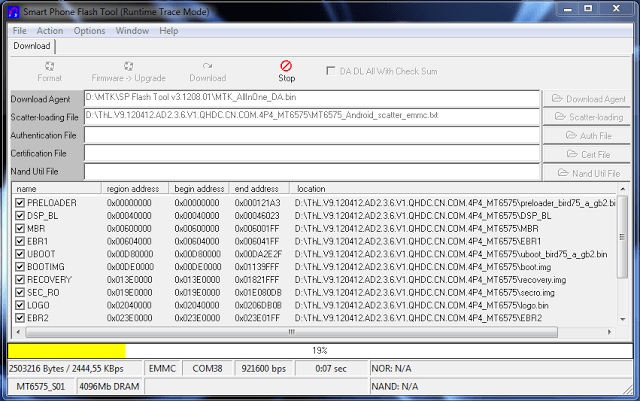This screenshot has width=640, height=402.
Task: Uncheck the EBR2 partition checkbox
Action: 20,318
